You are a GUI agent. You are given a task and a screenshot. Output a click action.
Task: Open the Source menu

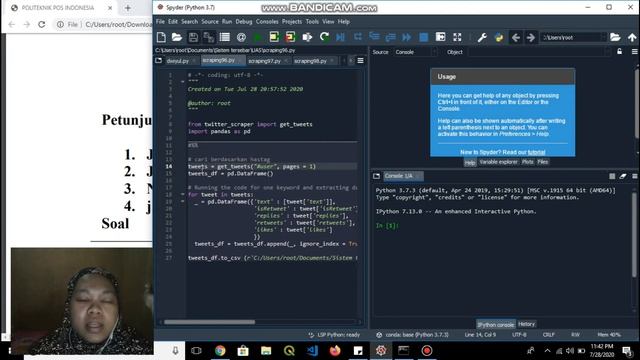[x=210, y=21]
